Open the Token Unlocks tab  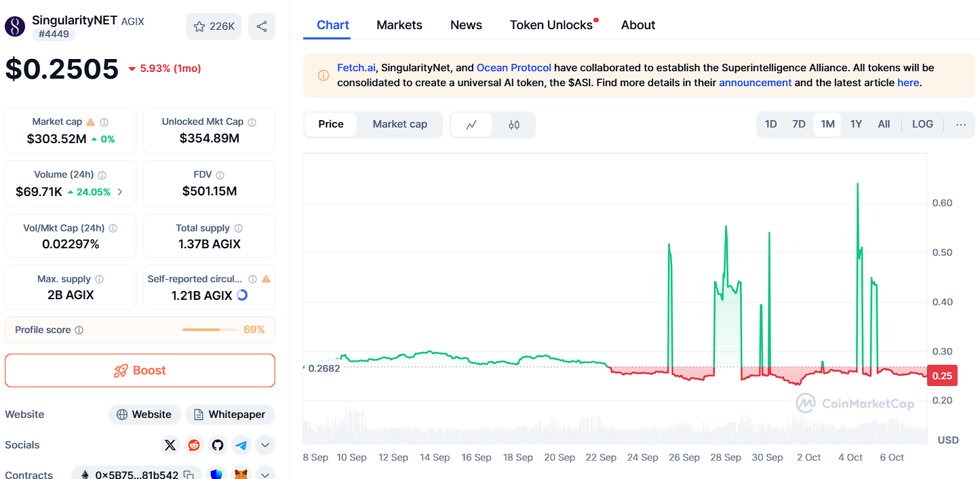tap(551, 25)
